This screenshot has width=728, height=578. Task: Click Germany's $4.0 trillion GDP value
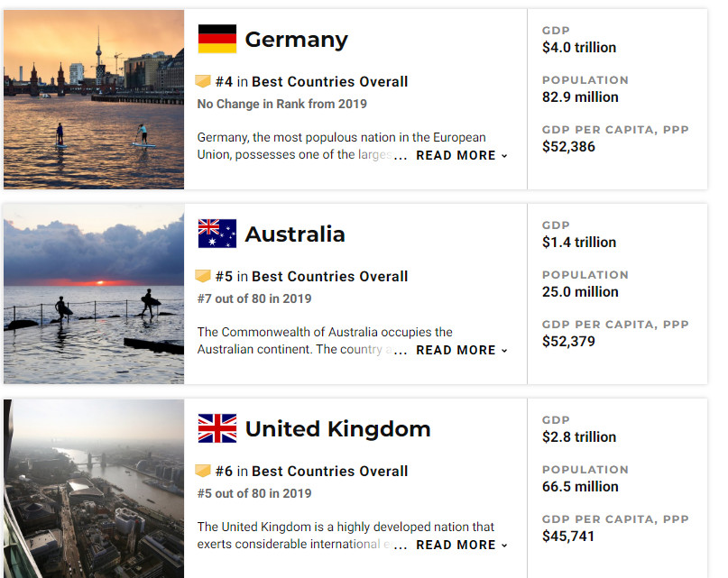click(x=579, y=48)
